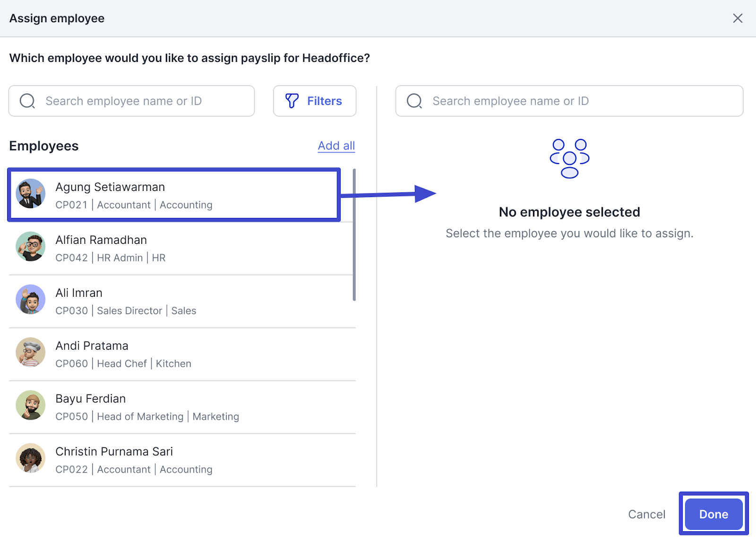Click Christin Purnama Sari's avatar

click(x=31, y=458)
